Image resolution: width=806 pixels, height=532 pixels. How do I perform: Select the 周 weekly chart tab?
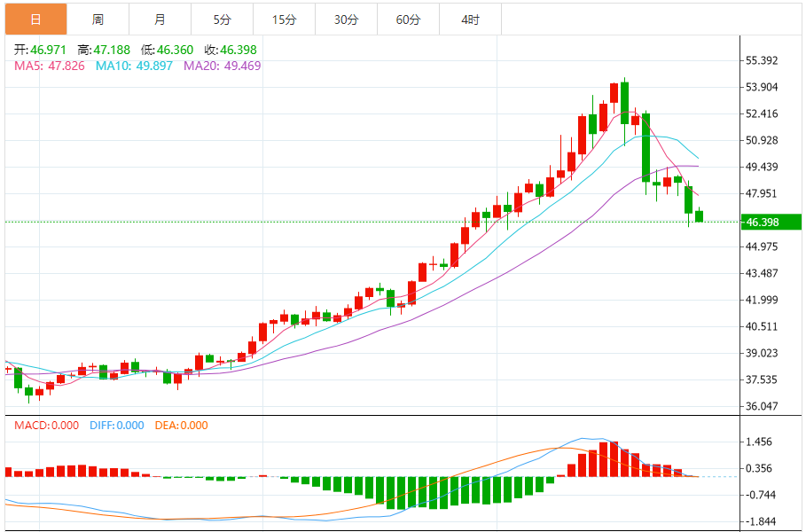click(x=98, y=19)
